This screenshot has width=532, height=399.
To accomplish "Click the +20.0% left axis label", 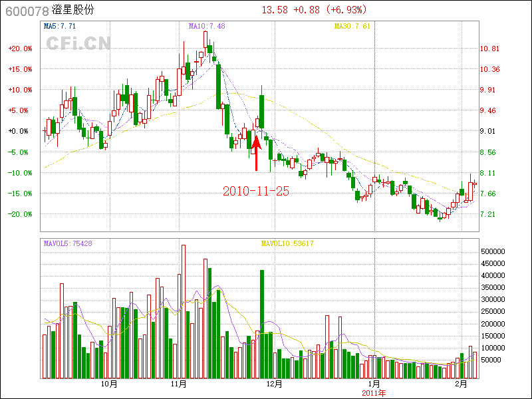I will click(20, 49).
